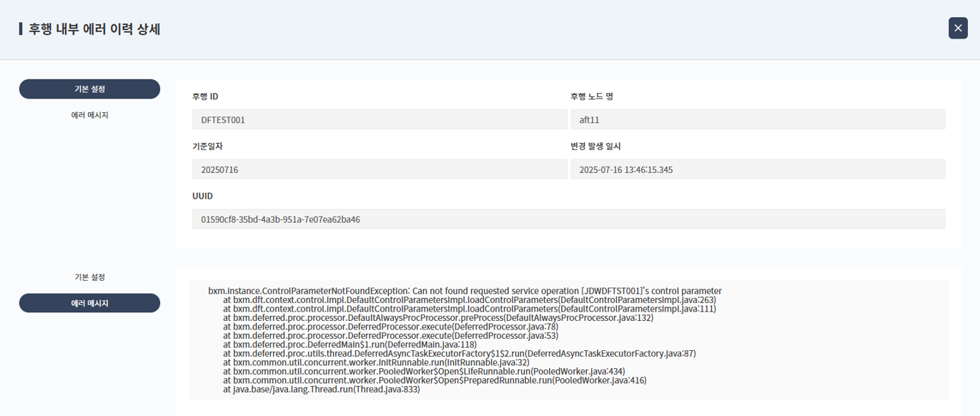Select the highlighted 기본 설정 pill tab
980x416 pixels.
tap(89, 89)
